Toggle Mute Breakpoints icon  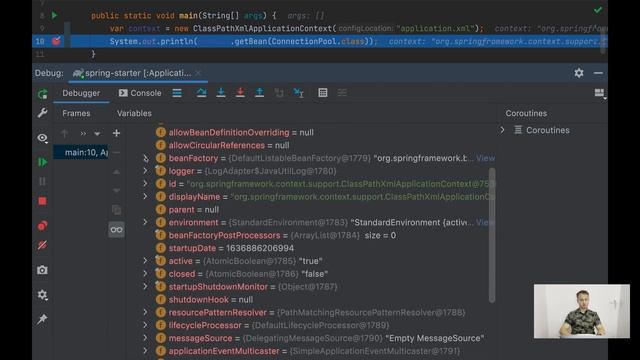pos(42,245)
